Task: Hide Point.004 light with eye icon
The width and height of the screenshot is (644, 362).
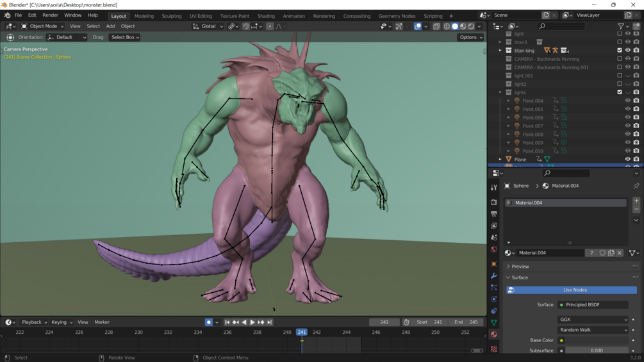Action: pyautogui.click(x=627, y=101)
